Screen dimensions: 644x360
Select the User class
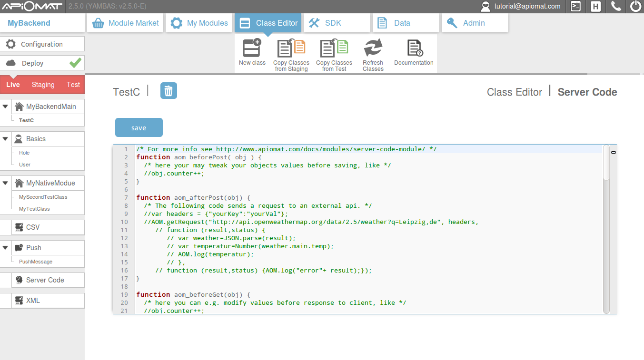click(x=25, y=165)
